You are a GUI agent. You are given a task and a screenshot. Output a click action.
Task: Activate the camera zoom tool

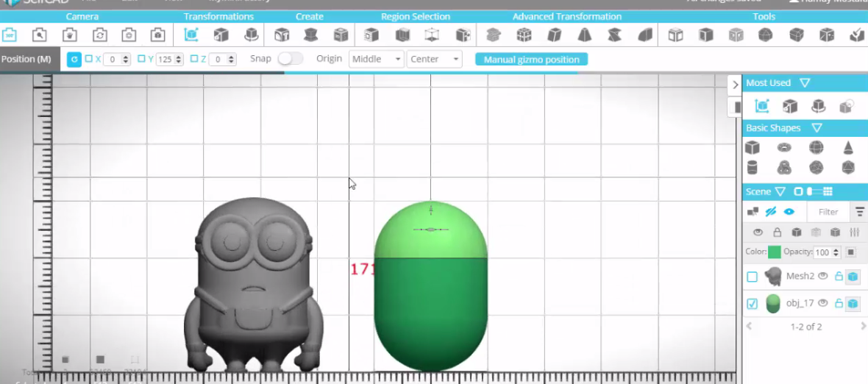[39, 35]
